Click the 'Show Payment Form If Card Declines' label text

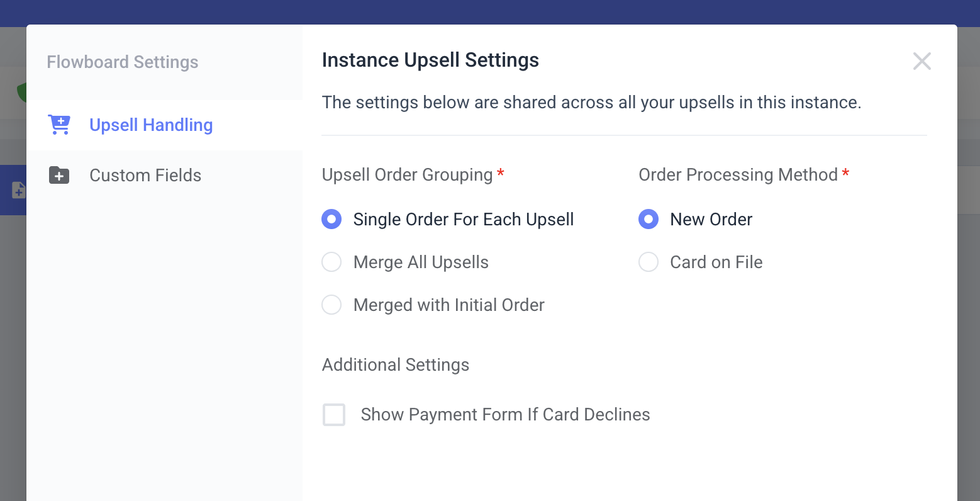coord(505,415)
